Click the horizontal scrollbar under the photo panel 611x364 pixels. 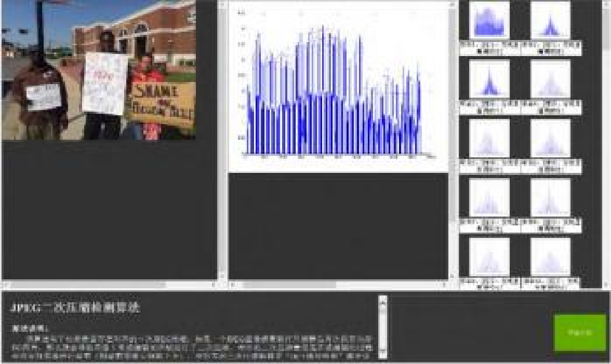pyautogui.click(x=88, y=285)
